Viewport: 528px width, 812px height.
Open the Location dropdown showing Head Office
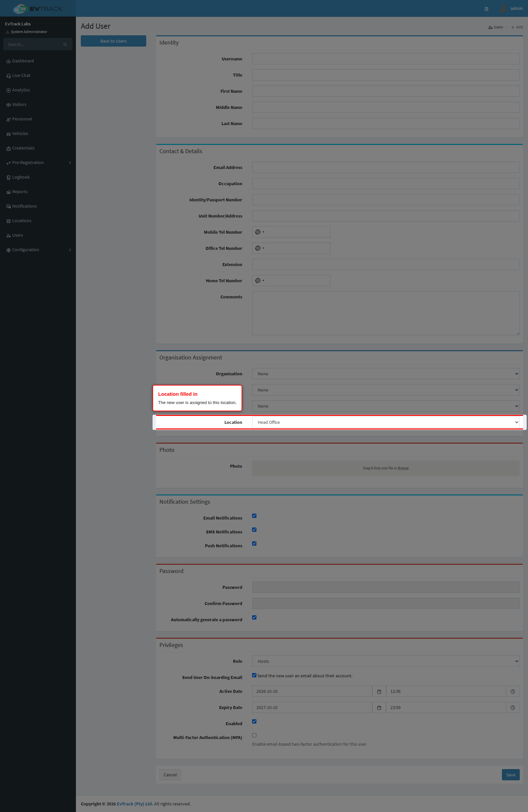(386, 422)
